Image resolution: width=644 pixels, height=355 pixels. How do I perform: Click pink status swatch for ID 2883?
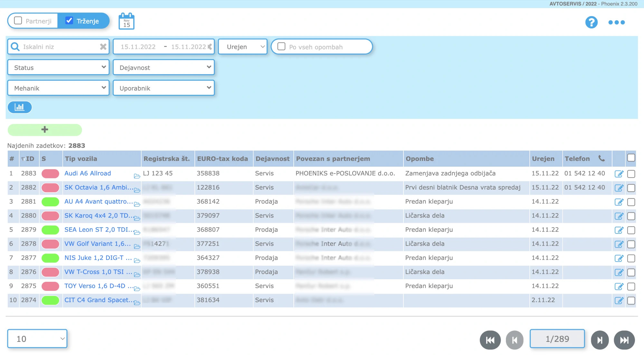tap(50, 173)
